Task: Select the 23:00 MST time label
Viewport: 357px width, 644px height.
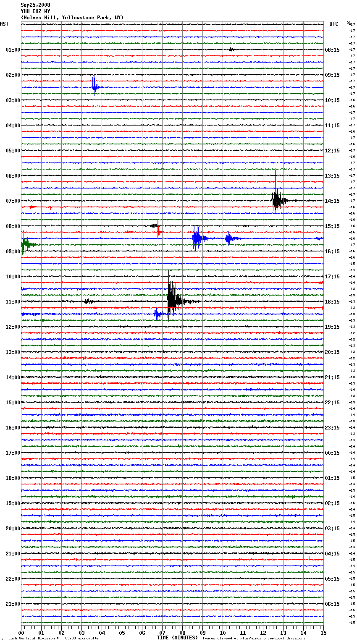Action: (x=13, y=604)
